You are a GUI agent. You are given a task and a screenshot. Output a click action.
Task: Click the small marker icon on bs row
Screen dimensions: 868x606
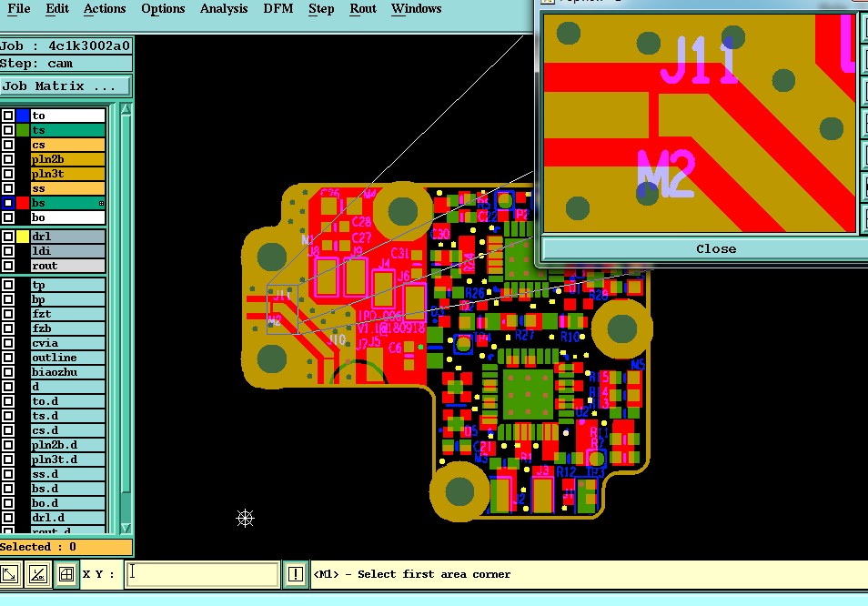coord(101,203)
